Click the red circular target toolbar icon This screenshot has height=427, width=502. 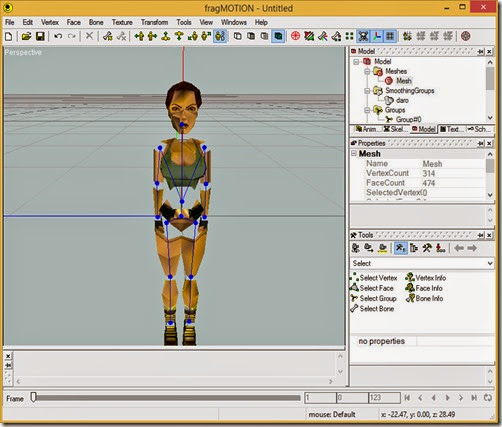pos(295,36)
